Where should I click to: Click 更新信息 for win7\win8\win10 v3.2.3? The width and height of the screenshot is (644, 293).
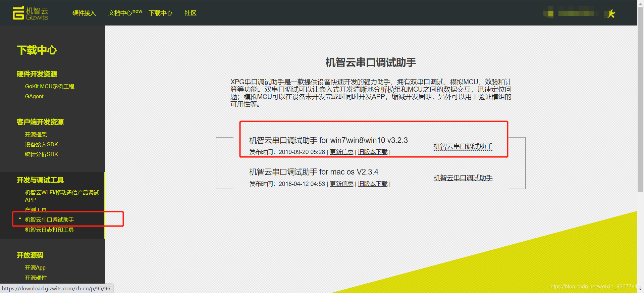coord(341,152)
